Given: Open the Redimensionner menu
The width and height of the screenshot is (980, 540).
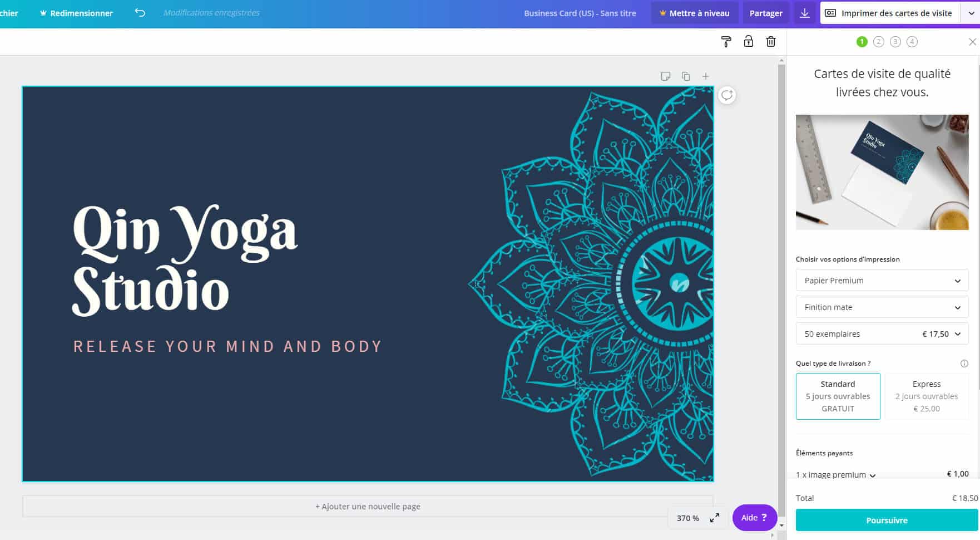Looking at the screenshot, I should (x=76, y=13).
